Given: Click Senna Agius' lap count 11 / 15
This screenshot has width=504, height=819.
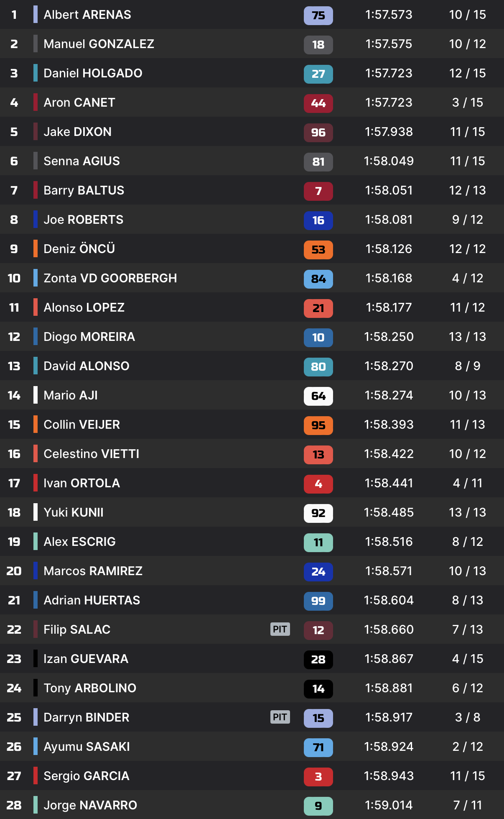Looking at the screenshot, I should [467, 161].
